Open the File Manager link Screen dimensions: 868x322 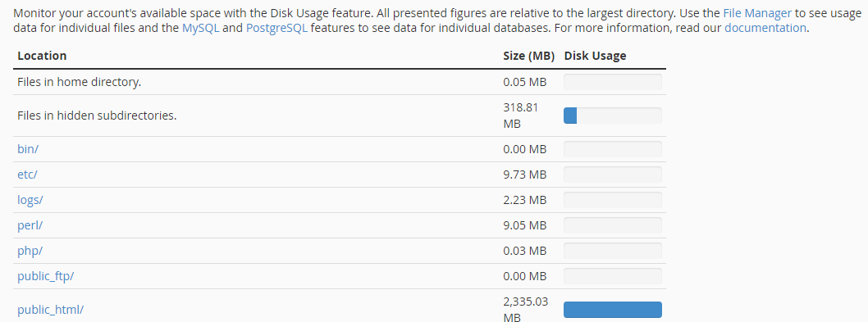(x=757, y=13)
